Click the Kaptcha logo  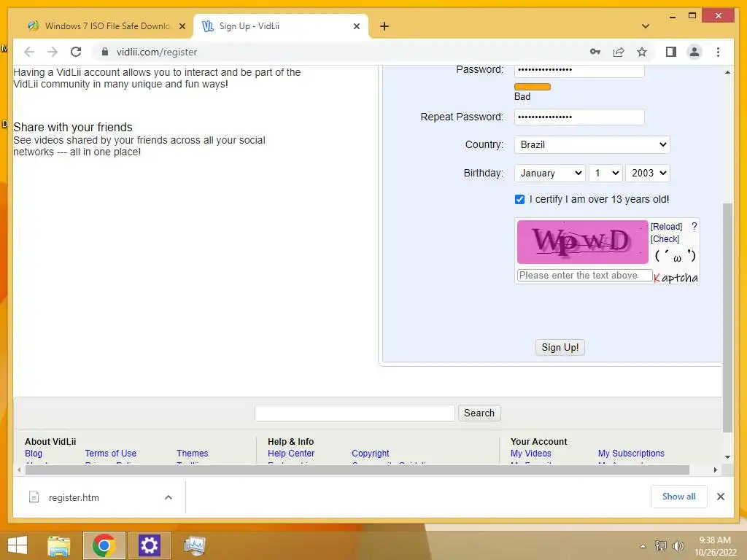(x=676, y=278)
